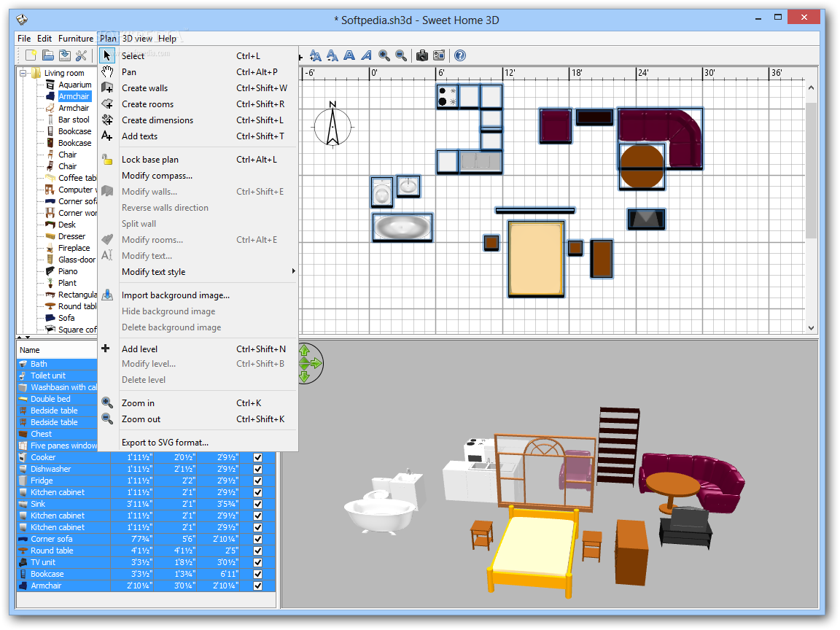Click the double bed on the plan
The height and width of the screenshot is (630, 840).
coord(536,259)
